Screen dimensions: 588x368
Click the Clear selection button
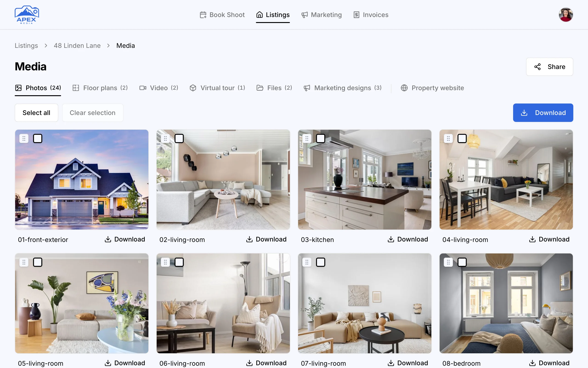point(93,113)
